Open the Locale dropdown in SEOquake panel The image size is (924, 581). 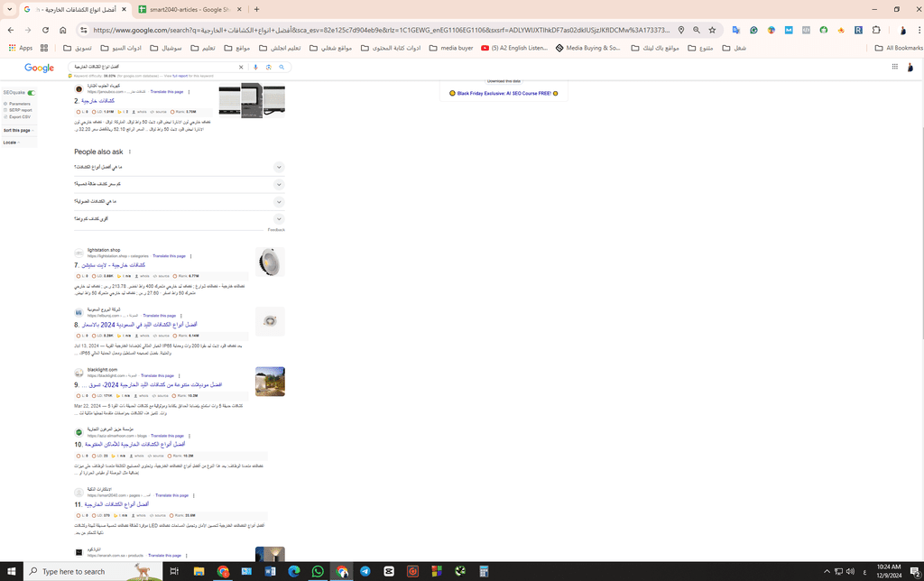point(11,143)
